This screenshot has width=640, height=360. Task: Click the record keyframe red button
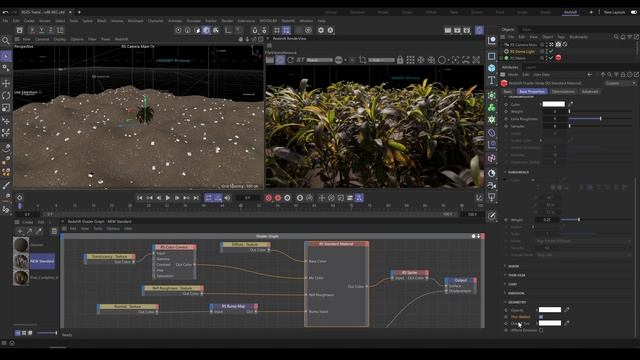pyautogui.click(x=269, y=198)
